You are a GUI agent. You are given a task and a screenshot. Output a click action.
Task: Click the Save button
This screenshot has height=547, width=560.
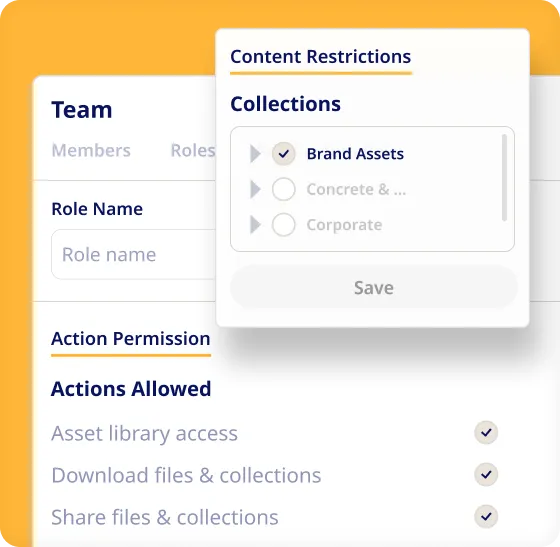pos(374,287)
